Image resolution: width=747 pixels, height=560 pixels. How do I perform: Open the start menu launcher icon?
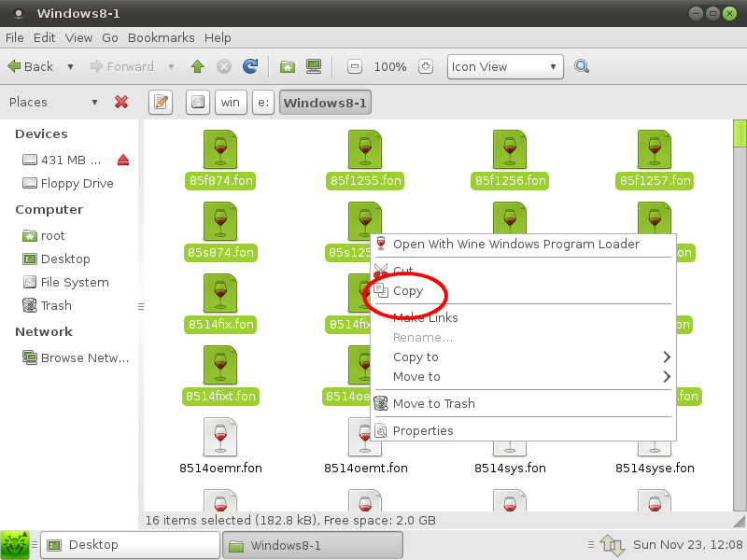click(15, 545)
